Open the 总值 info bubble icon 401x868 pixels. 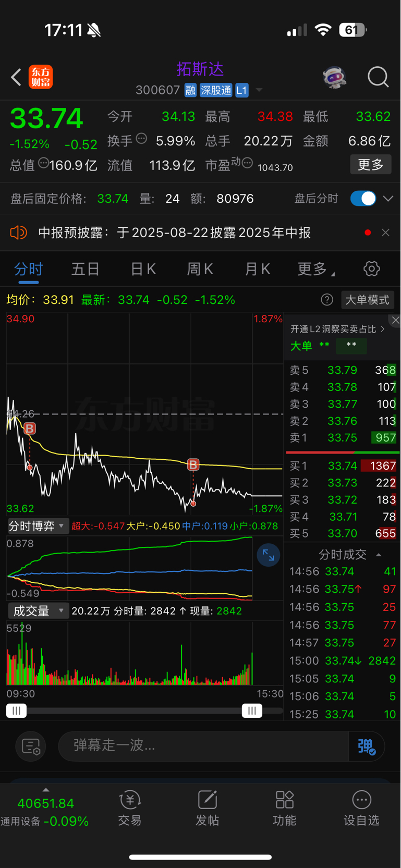pyautogui.click(x=44, y=163)
